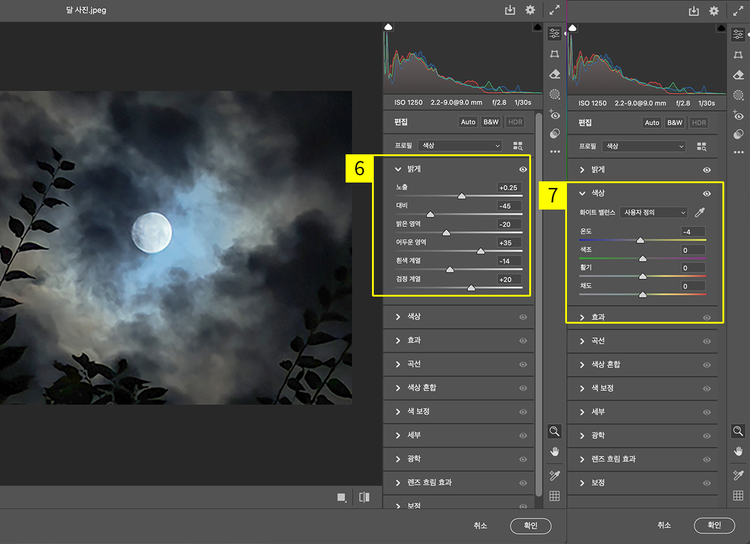The image size is (750, 544).
Task: Expand the 곡선 section in right panel
Action: tap(582, 341)
